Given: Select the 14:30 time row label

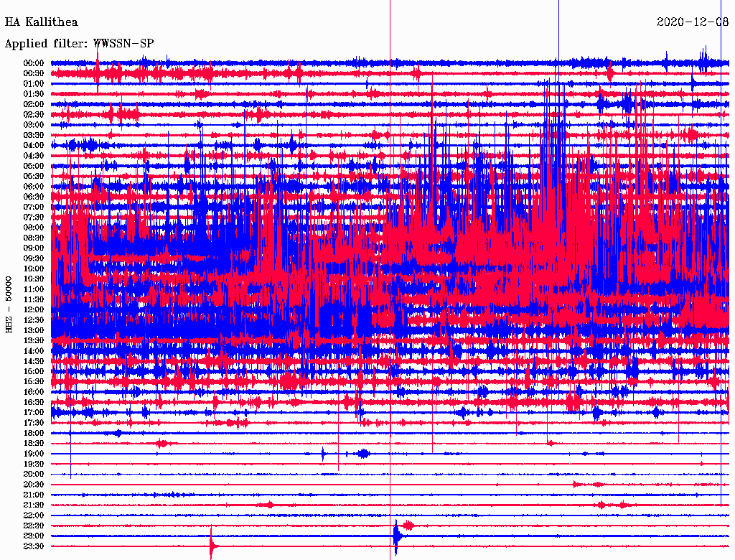Looking at the screenshot, I should tap(34, 361).
